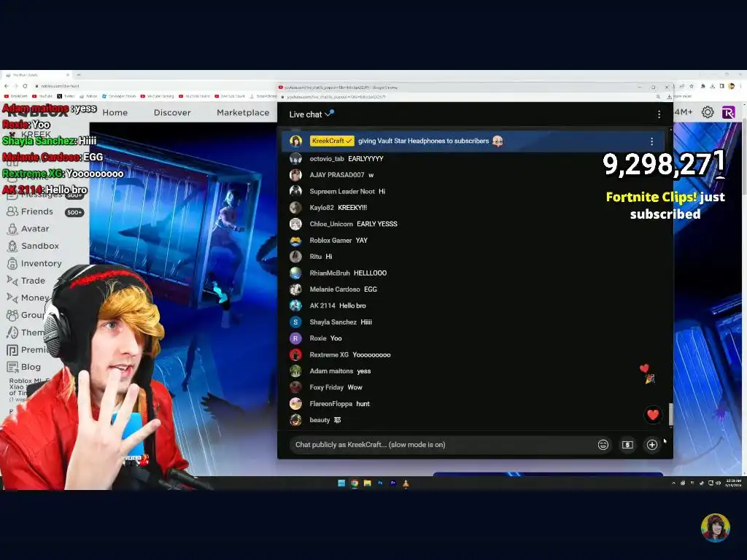Click the Super Chat dollar icon
747x560 pixels.
tap(627, 445)
